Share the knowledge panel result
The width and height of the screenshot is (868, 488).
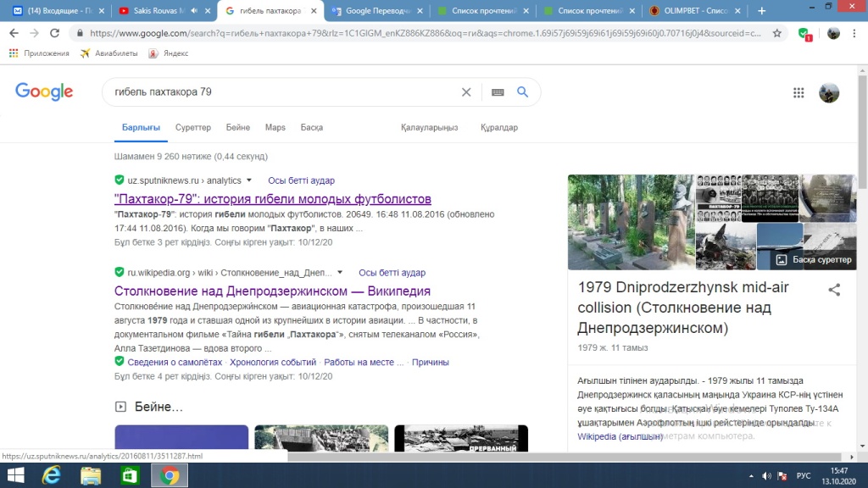point(834,290)
